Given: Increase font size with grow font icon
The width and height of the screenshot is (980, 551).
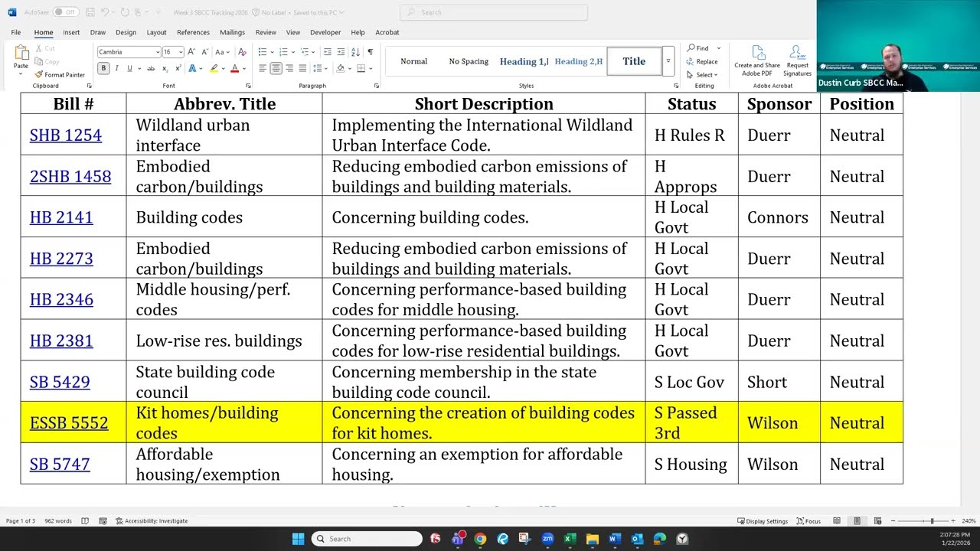Looking at the screenshot, I should pyautogui.click(x=191, y=52).
